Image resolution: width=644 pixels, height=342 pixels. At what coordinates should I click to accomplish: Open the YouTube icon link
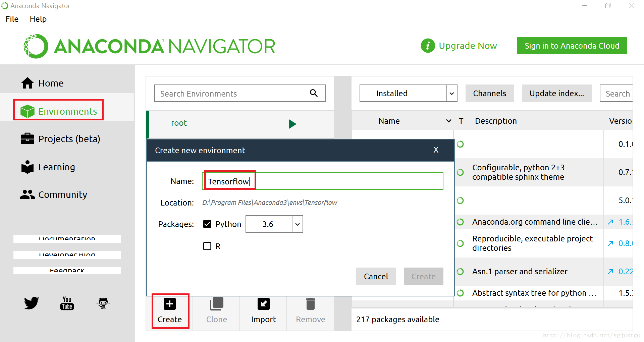[67, 303]
